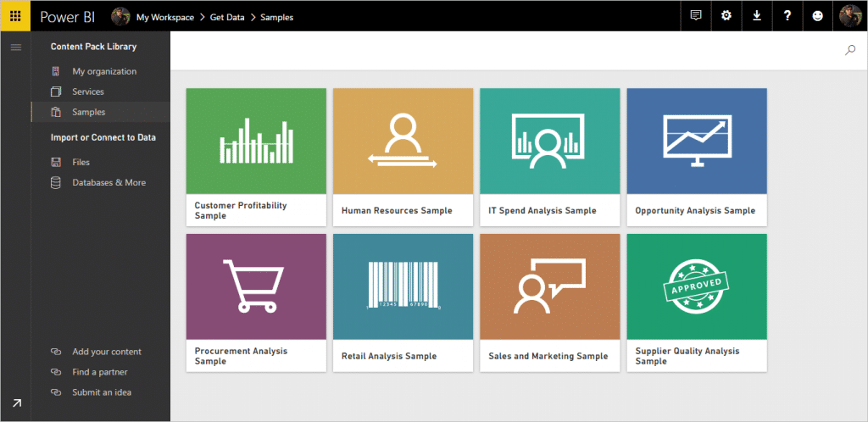
Task: Open Databases & More option
Action: tap(109, 182)
